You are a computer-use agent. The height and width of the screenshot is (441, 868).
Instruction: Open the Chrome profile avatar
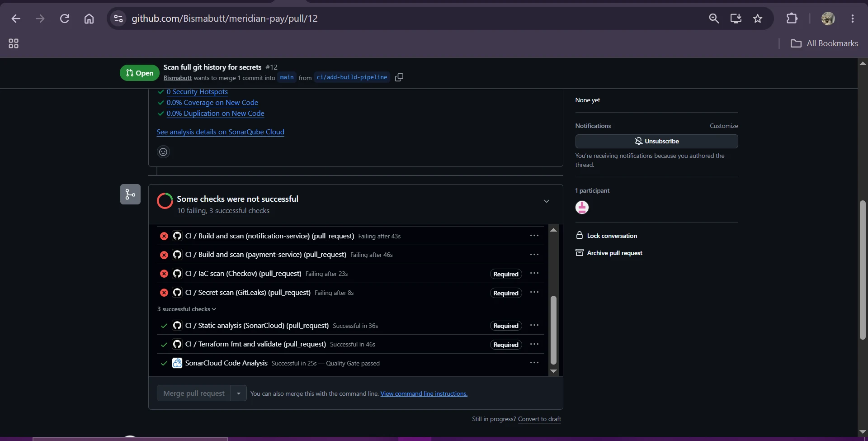(828, 19)
